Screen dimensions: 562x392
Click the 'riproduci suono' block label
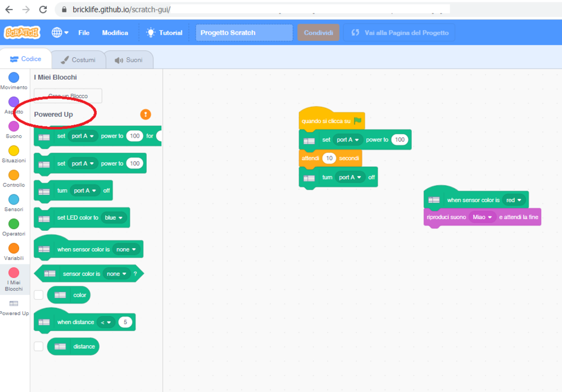tap(446, 217)
